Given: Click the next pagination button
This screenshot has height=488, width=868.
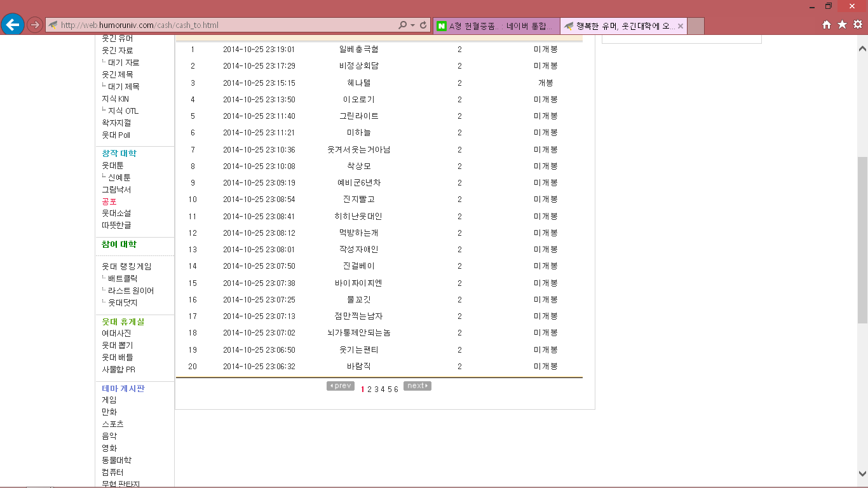Looking at the screenshot, I should coord(417,386).
